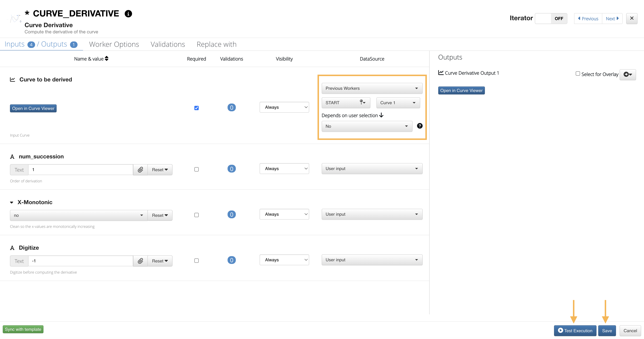Toggle the Iterator OFF switch
644x339 pixels.
[551, 18]
